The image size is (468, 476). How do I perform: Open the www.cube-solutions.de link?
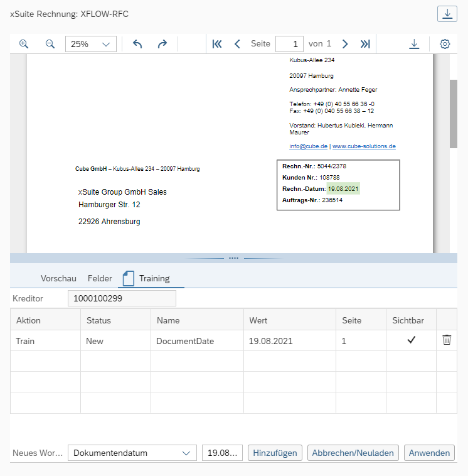(x=364, y=146)
